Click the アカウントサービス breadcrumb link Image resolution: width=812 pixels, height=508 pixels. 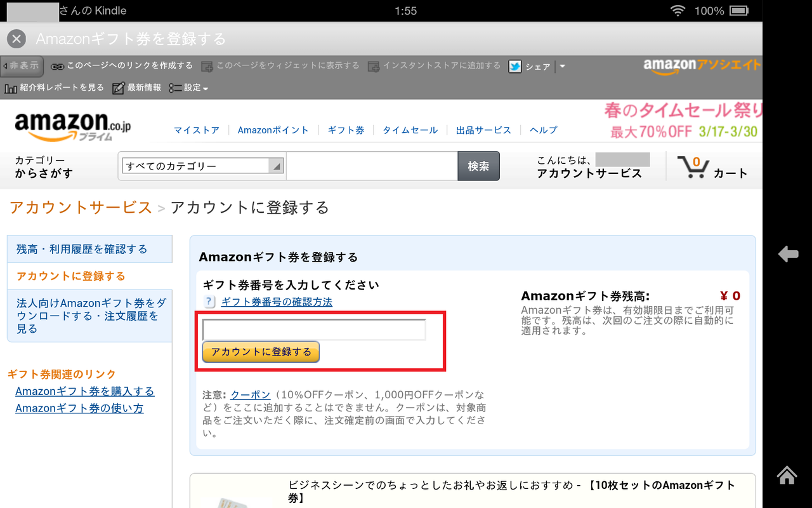point(81,208)
